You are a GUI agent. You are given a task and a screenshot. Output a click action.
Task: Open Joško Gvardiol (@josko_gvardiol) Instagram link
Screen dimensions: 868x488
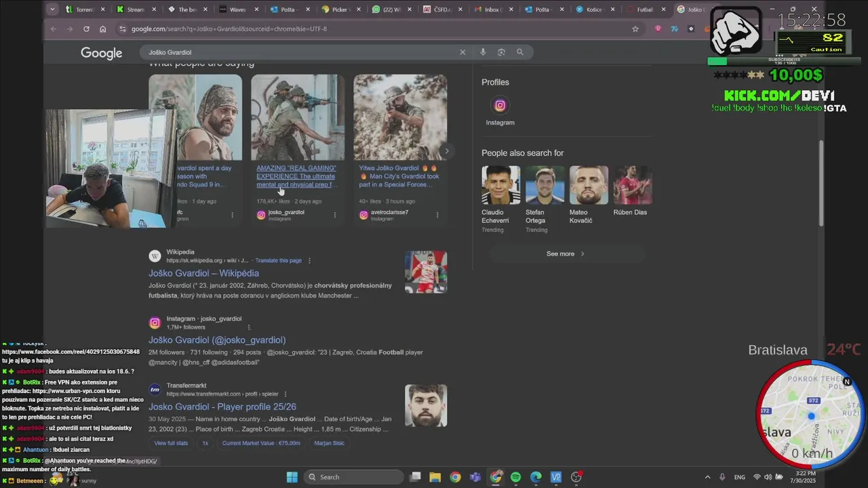217,340
